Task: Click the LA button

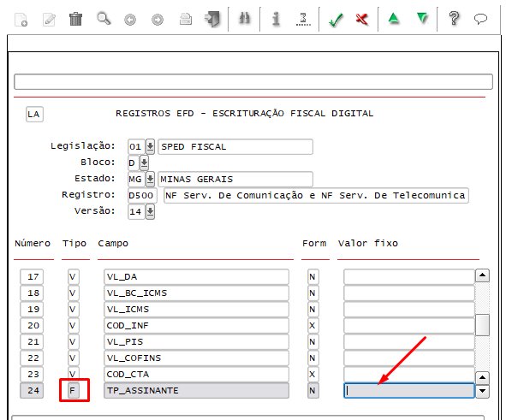Action: [34, 114]
